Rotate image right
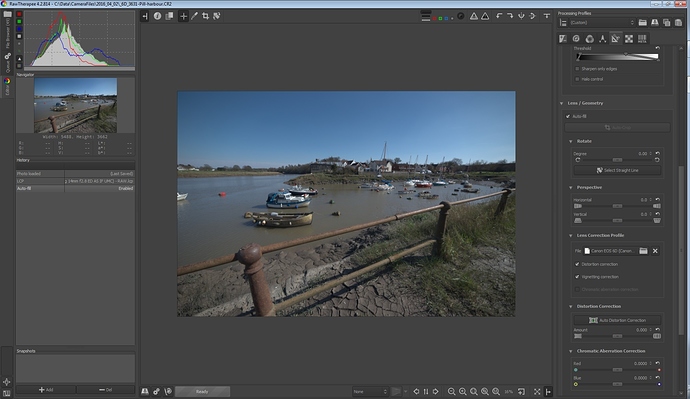 point(510,16)
